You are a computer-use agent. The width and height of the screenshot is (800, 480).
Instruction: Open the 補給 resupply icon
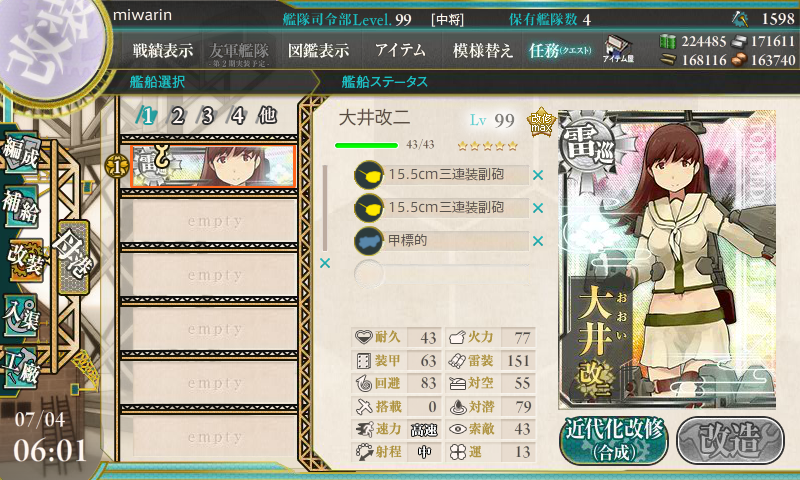point(21,206)
